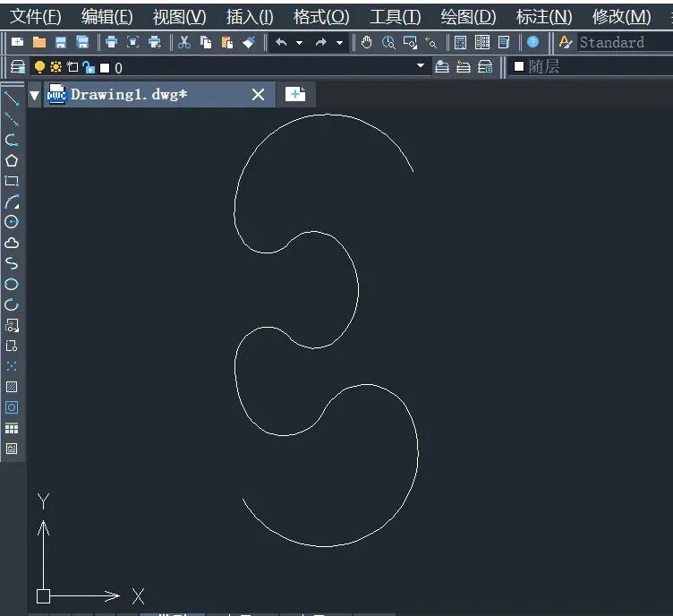Select the Table tool
Screen dimensions: 673x616
click(12, 428)
